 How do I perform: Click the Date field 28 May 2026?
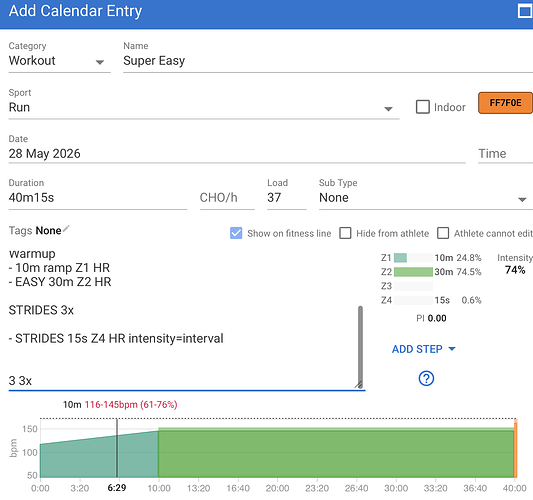pos(237,154)
